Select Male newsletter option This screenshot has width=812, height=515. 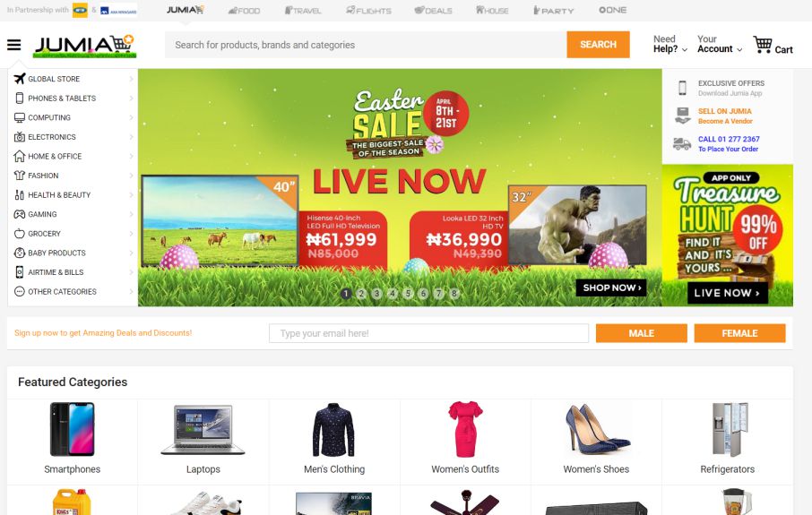point(641,333)
